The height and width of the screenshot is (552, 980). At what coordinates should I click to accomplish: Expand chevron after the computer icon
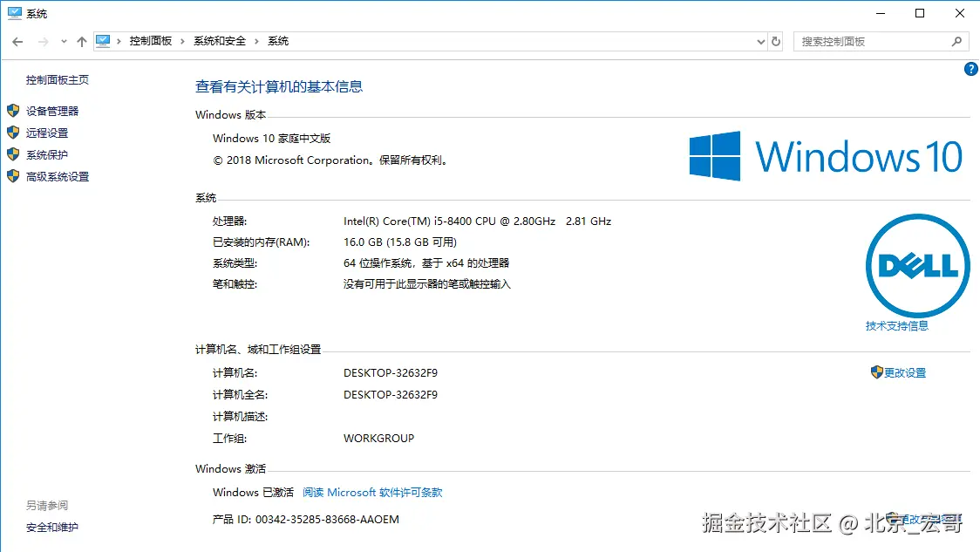coord(119,41)
